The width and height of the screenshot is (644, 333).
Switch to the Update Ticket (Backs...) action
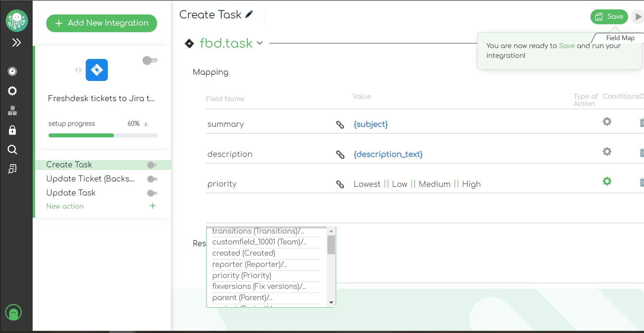coord(90,179)
